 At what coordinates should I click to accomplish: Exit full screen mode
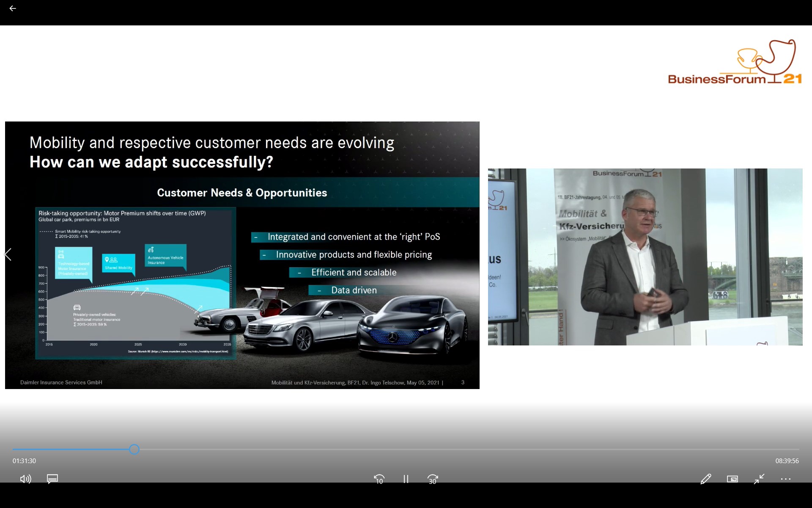(759, 479)
